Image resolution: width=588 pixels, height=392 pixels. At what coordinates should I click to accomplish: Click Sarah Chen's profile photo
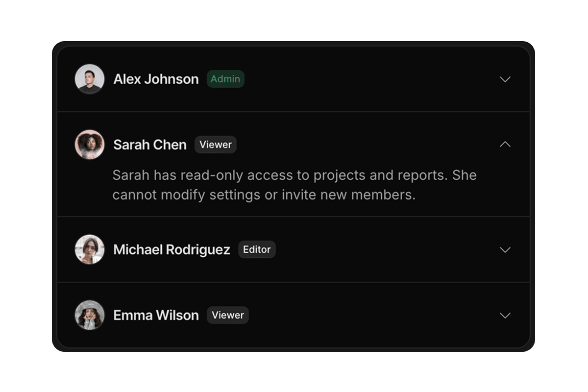pyautogui.click(x=90, y=145)
